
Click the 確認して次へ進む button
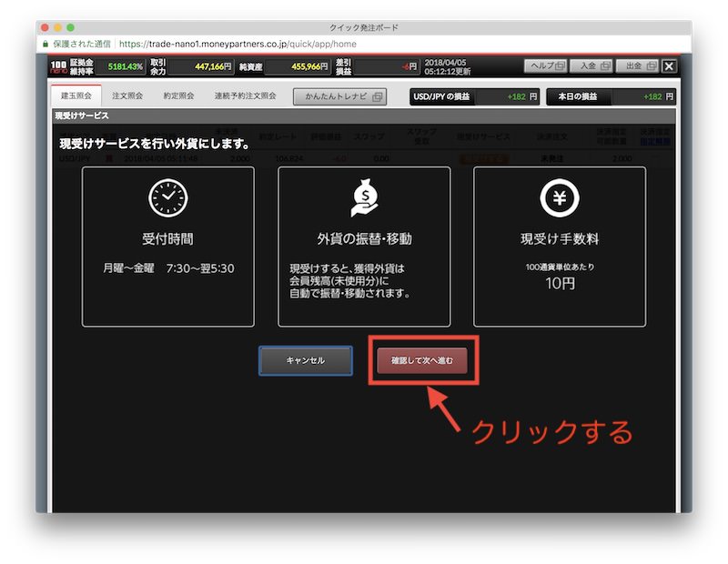pos(422,360)
